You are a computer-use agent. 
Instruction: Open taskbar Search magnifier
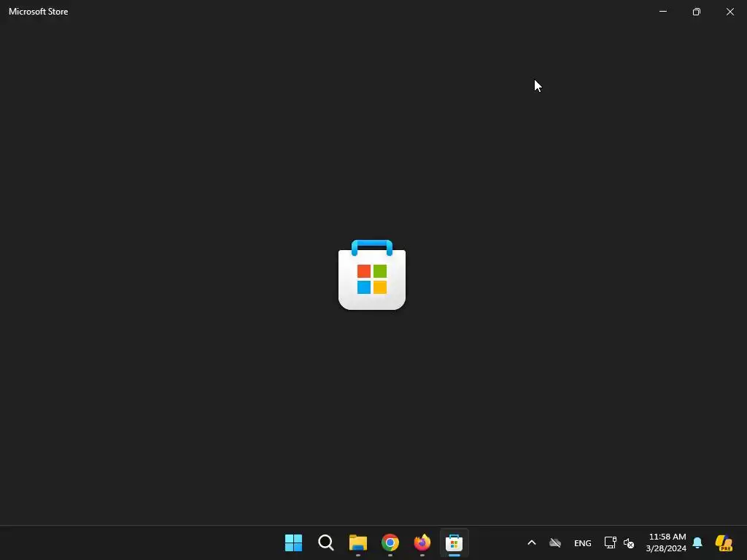[x=326, y=542]
